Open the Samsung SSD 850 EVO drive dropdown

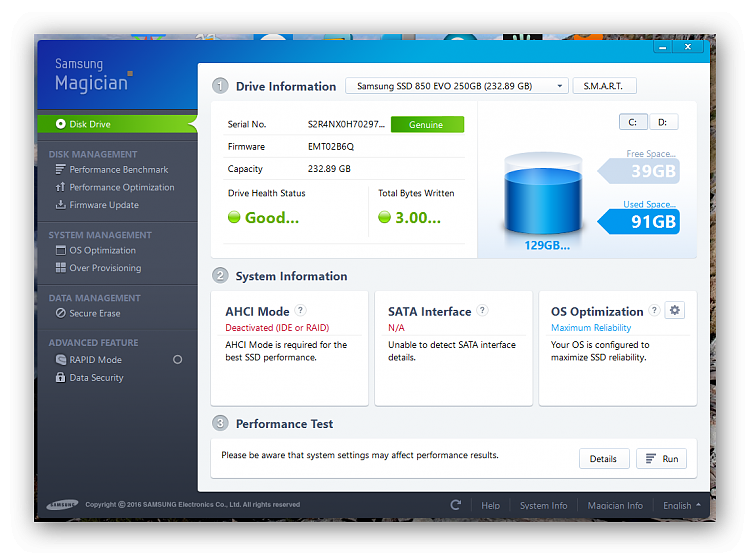pos(457,86)
